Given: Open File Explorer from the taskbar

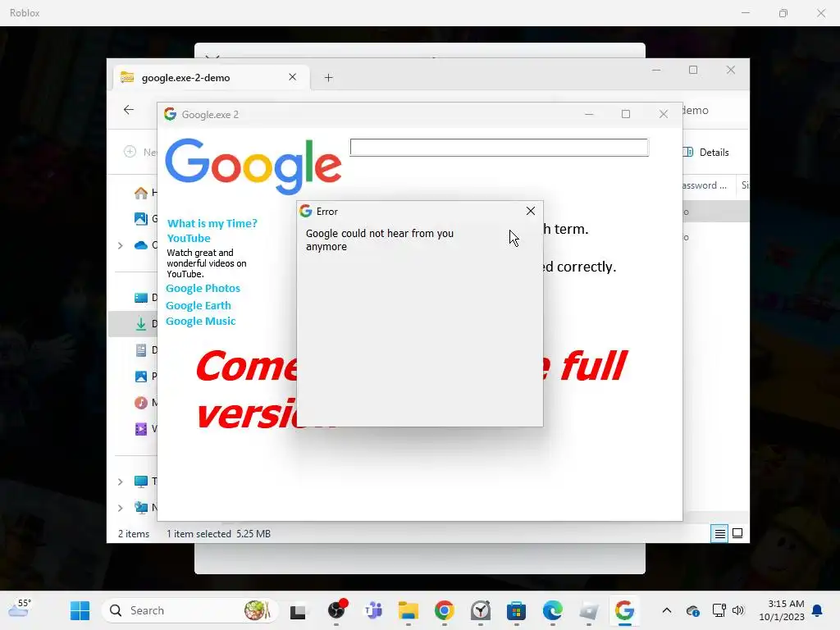Looking at the screenshot, I should point(409,610).
